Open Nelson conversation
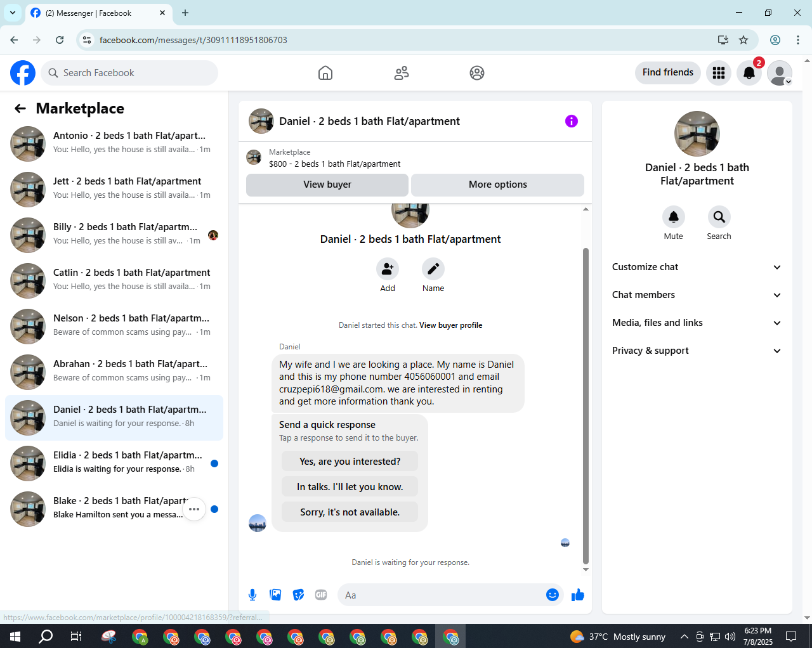 click(x=114, y=327)
